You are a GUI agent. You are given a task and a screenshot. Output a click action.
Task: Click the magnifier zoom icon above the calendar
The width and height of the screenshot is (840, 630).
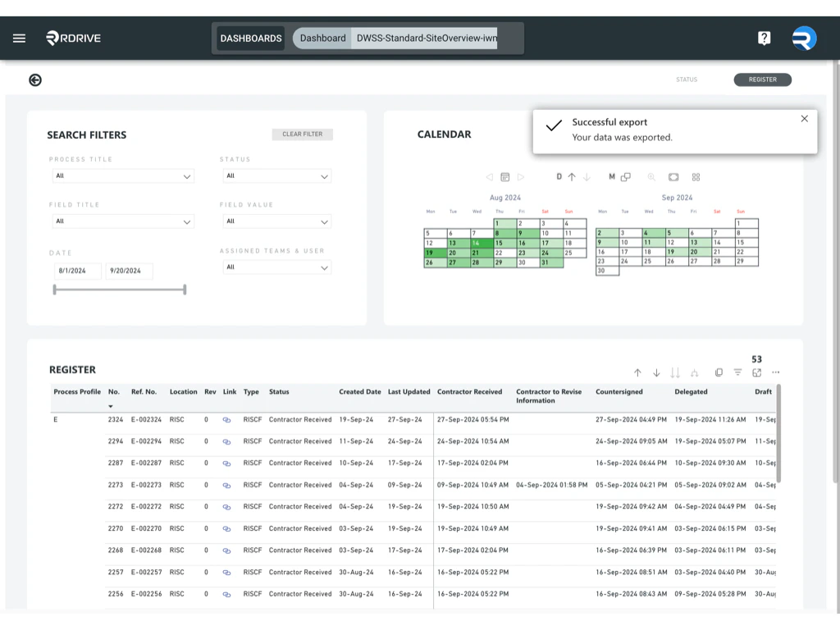point(651,177)
